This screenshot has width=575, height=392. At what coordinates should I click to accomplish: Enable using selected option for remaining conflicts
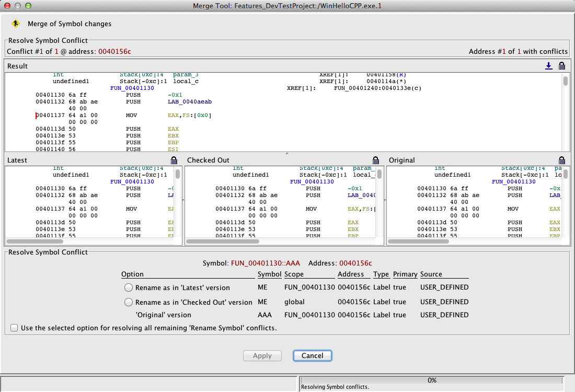pos(14,328)
